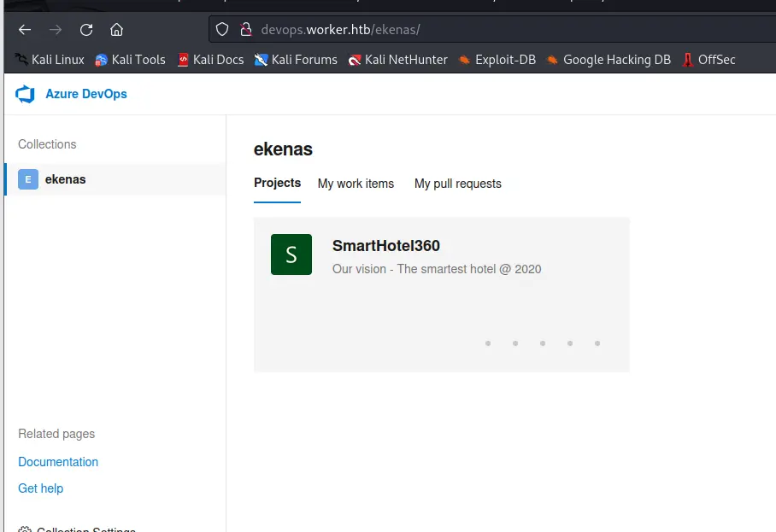Viewport: 776px width, 532px height.
Task: Click the shield tracking protection icon
Action: (x=222, y=30)
